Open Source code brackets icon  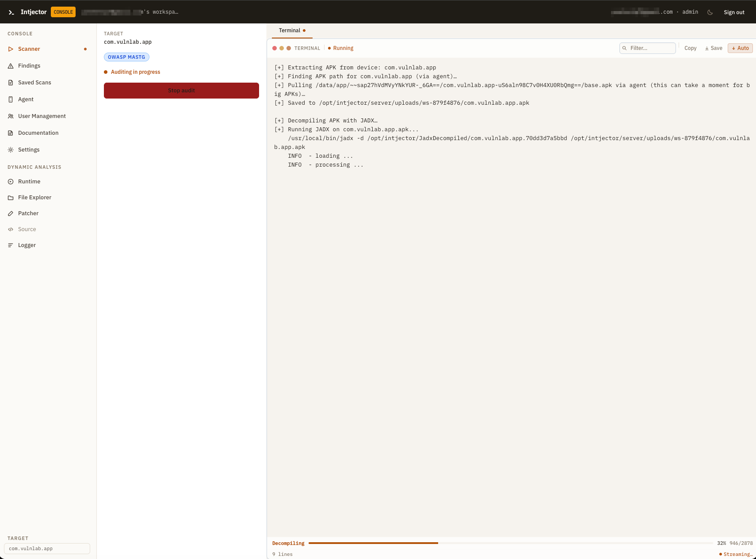click(x=11, y=229)
